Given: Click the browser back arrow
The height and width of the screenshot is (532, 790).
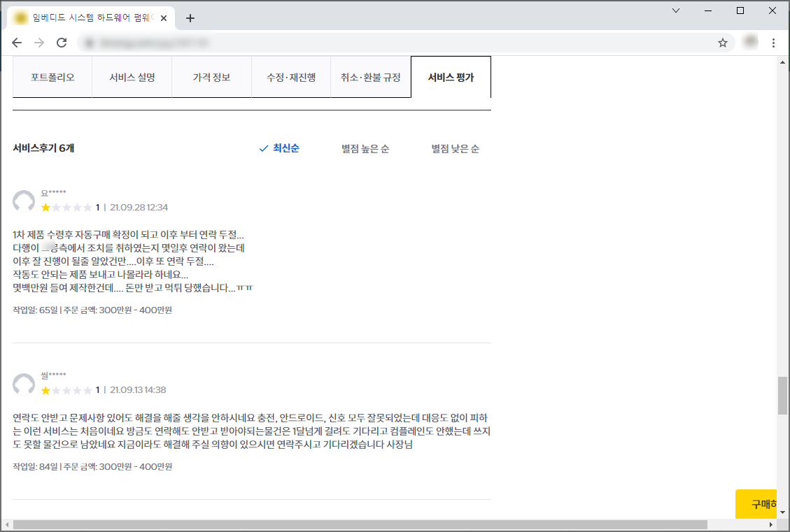Looking at the screenshot, I should 17,43.
